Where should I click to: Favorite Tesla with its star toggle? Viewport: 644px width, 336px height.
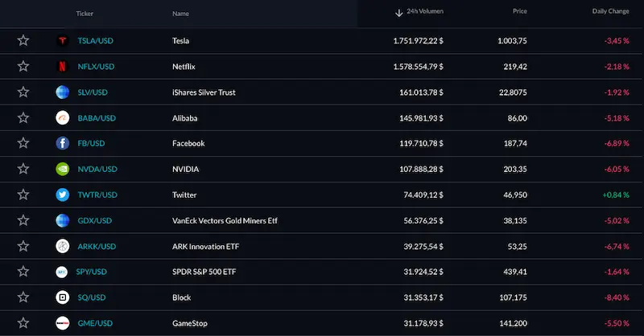(23, 41)
